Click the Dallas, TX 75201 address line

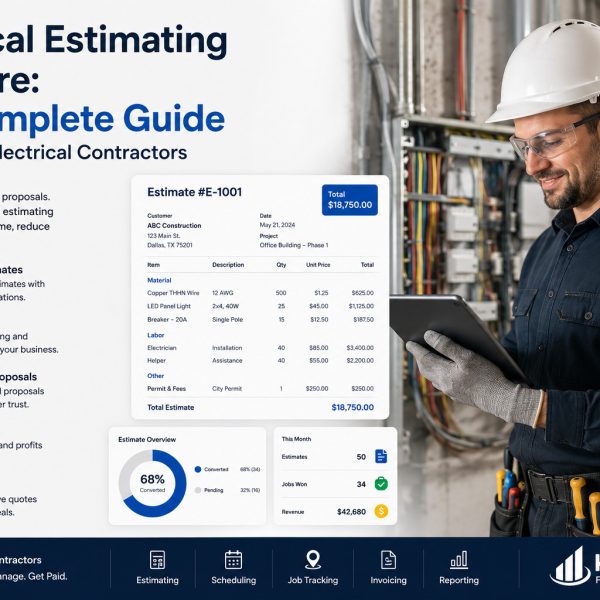[170, 245]
